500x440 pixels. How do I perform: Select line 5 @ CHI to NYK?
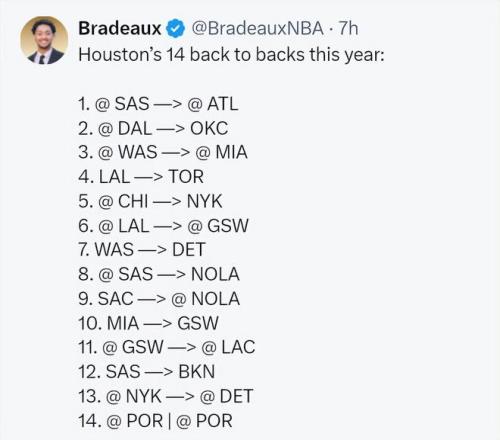(x=150, y=201)
